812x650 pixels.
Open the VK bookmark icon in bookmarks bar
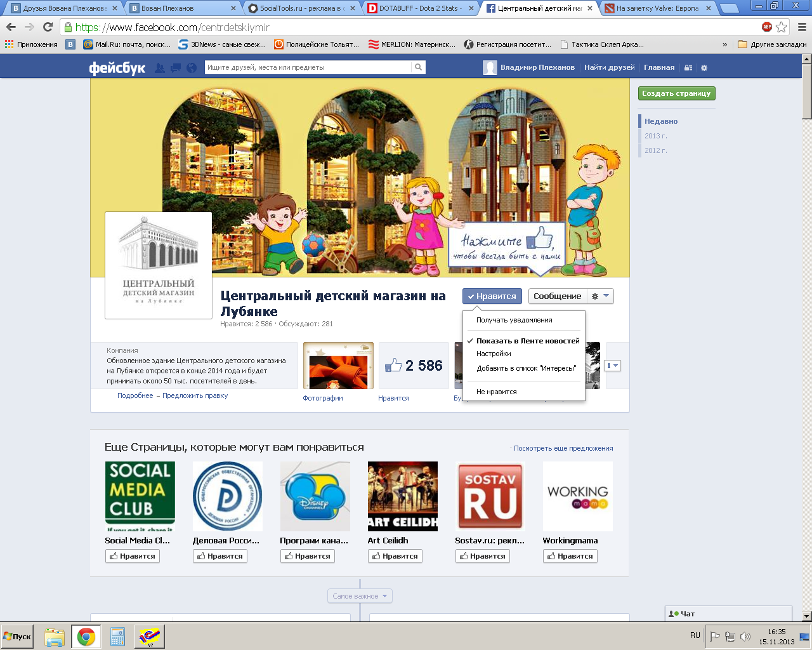pyautogui.click(x=70, y=44)
